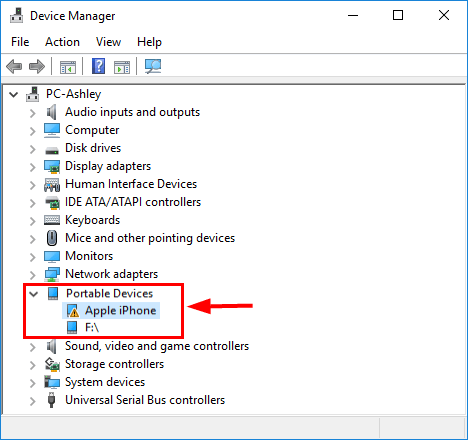468x440 pixels.
Task: Click the action pane toolbar icon beside Help
Action: click(122, 67)
